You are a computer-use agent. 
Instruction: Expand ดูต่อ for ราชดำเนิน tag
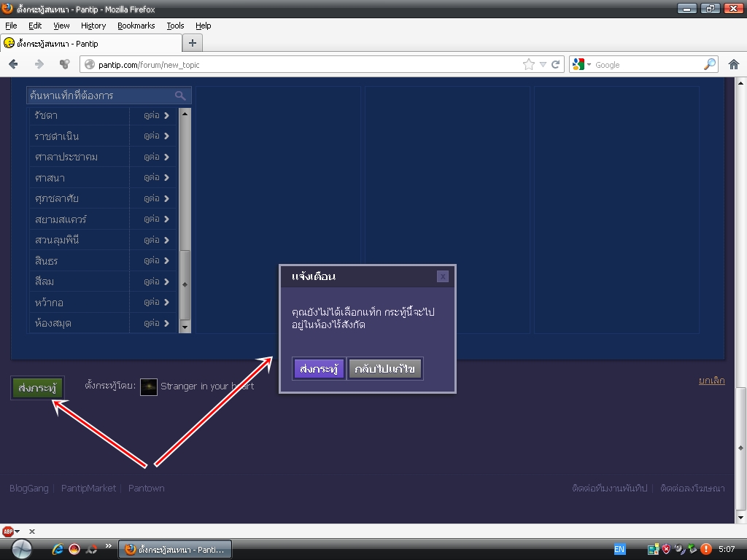156,136
